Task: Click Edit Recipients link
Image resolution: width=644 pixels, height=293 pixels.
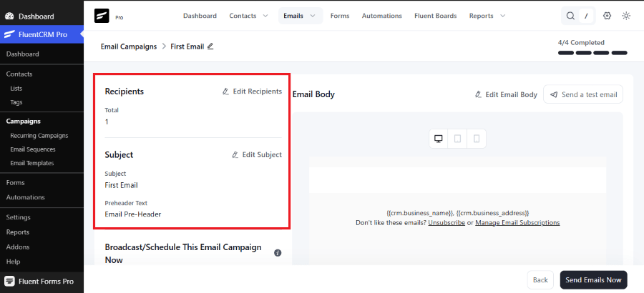Action: coord(252,91)
